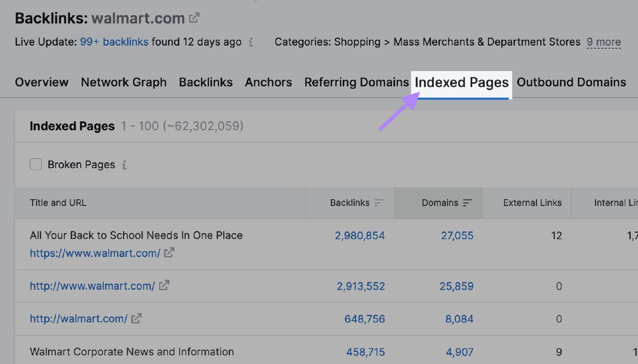Select the Anchors tab
Image resolution: width=638 pixels, height=364 pixels.
pos(268,82)
